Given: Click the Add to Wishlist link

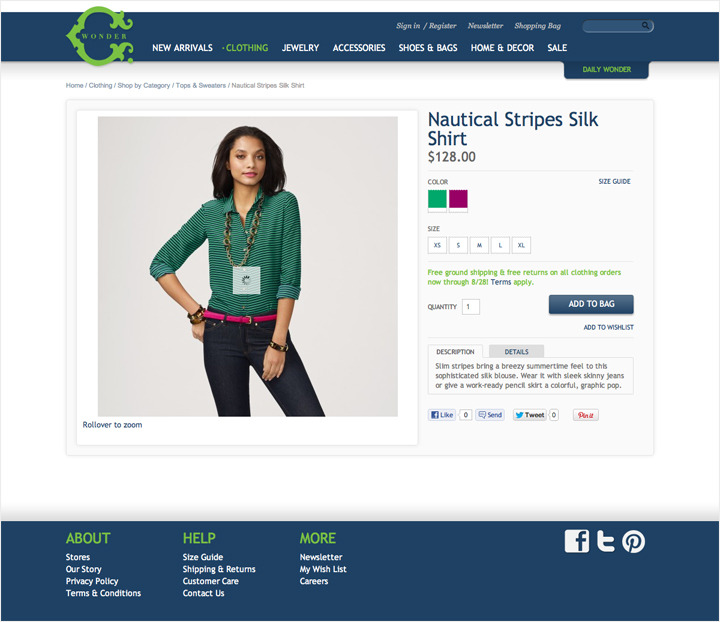Looking at the screenshot, I should [x=608, y=327].
